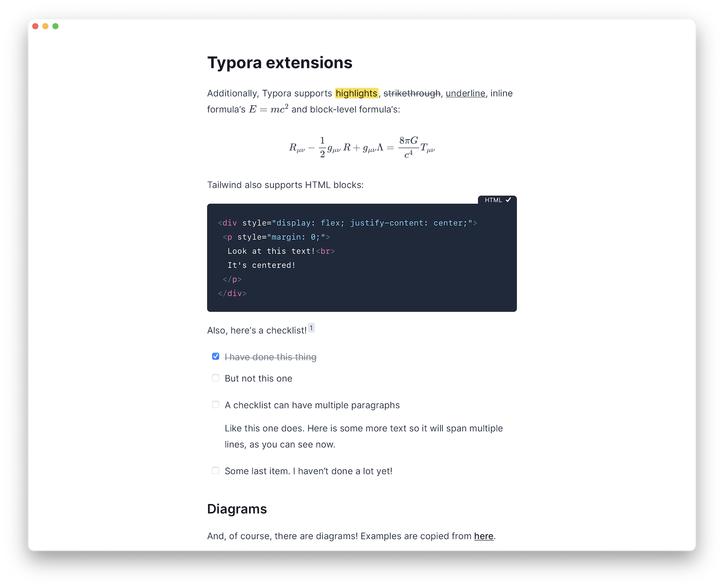Click the green fullscreen window dot
Image resolution: width=724 pixels, height=588 pixels.
pos(55,26)
